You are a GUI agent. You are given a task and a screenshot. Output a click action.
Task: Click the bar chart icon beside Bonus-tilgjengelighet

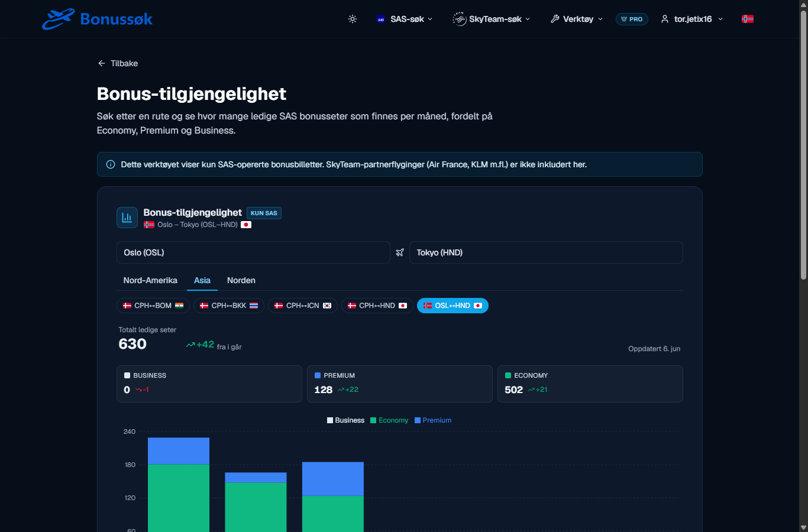coord(127,218)
